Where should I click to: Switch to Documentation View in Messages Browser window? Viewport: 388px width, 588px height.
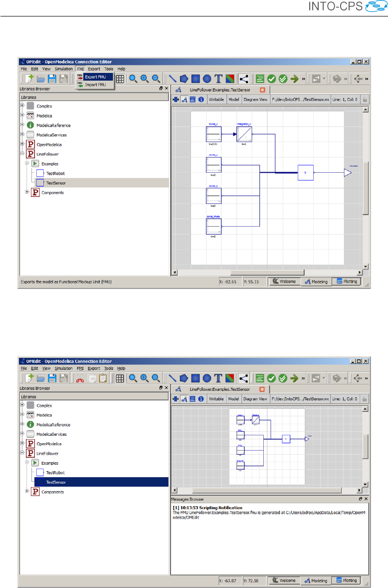[201, 399]
